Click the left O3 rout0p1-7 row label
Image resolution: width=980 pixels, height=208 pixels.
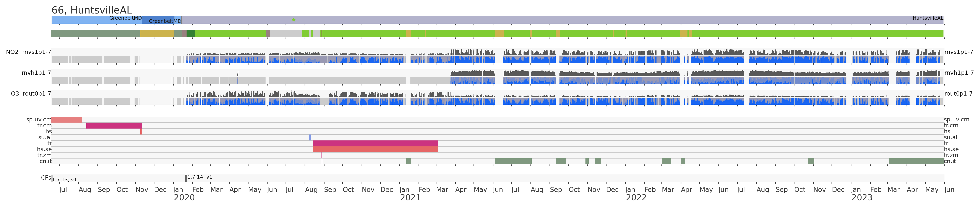tap(31, 94)
